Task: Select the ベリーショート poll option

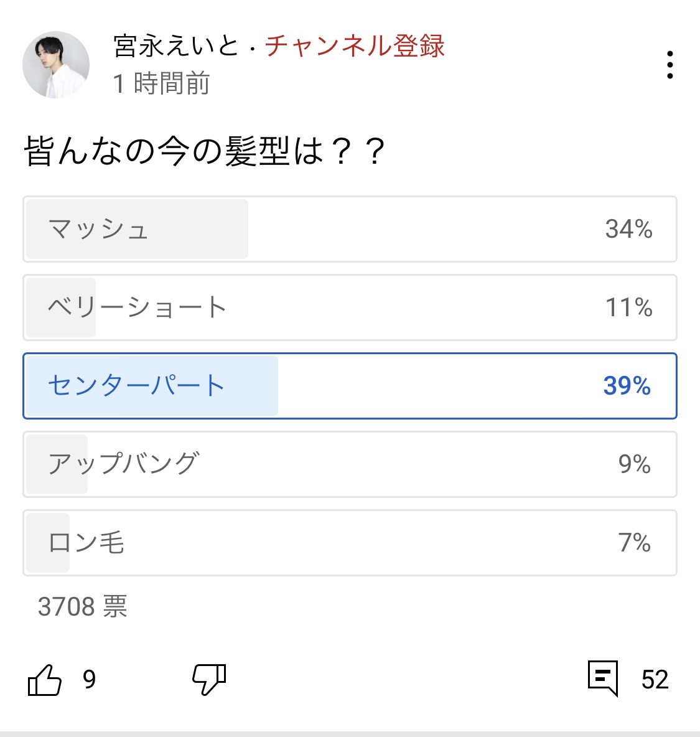Action: click(x=350, y=307)
